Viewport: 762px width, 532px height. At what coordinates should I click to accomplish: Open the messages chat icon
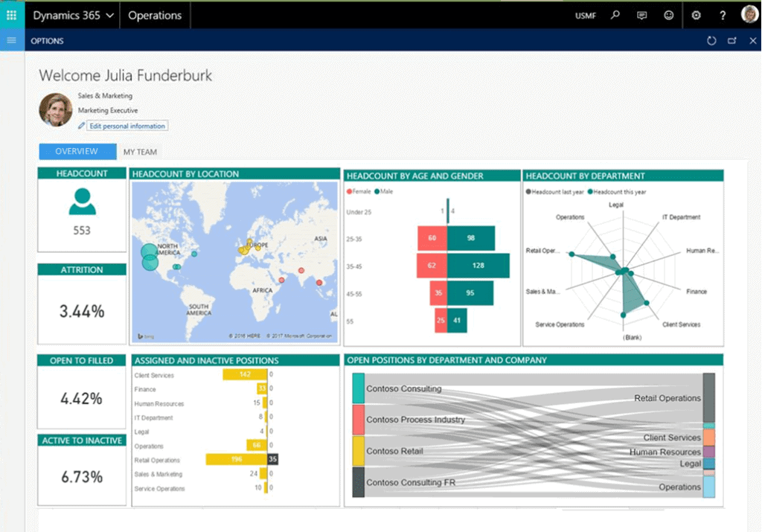coord(642,15)
